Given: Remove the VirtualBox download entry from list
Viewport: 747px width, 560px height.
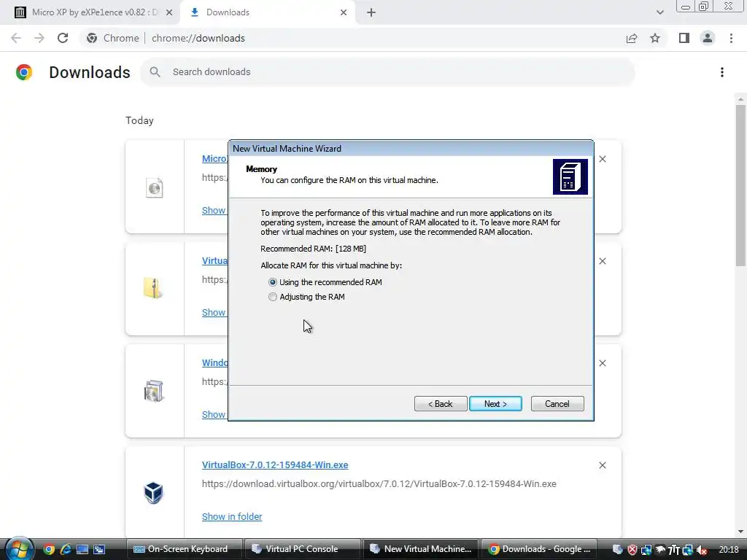Looking at the screenshot, I should [x=602, y=465].
